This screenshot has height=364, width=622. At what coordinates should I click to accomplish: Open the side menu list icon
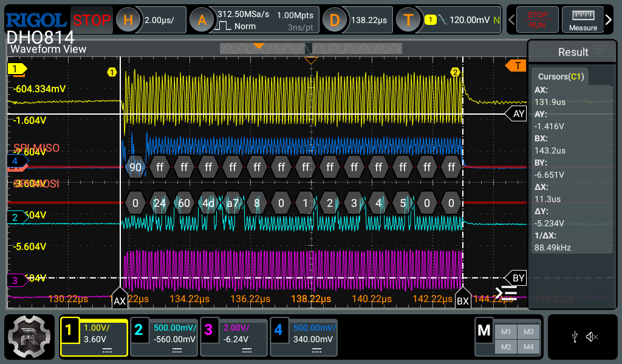point(506,293)
